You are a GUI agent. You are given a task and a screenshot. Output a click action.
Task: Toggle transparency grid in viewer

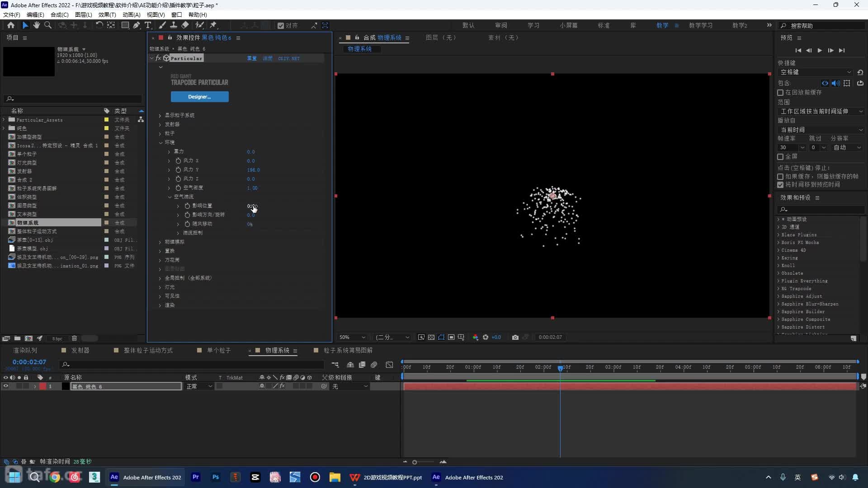click(431, 338)
